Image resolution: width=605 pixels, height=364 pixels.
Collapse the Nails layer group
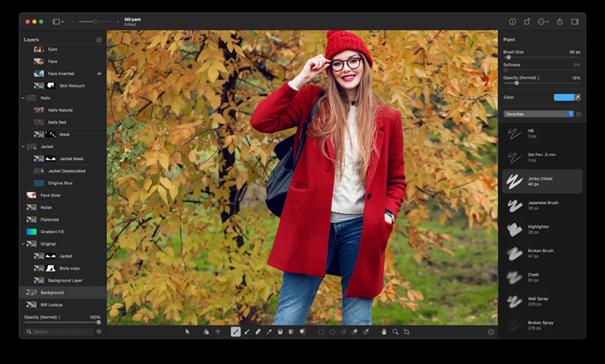[x=23, y=98]
